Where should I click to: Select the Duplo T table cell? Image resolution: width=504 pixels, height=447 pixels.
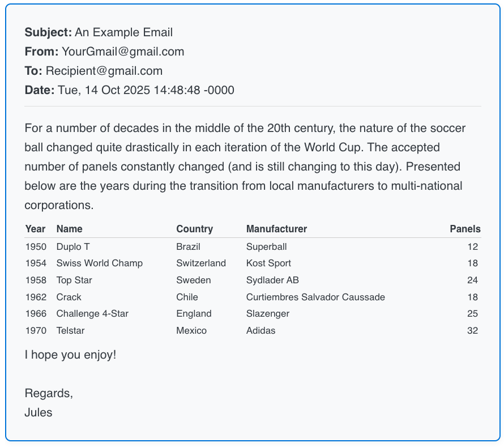pyautogui.click(x=73, y=246)
